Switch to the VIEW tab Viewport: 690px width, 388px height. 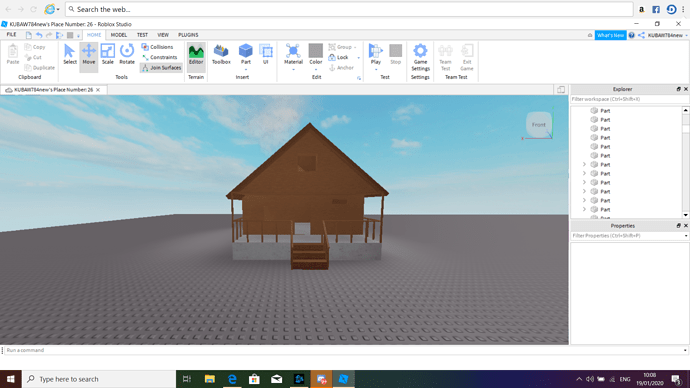click(x=163, y=35)
